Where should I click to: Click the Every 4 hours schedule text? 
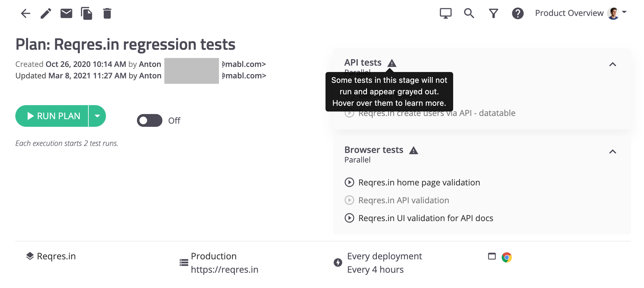(375, 270)
